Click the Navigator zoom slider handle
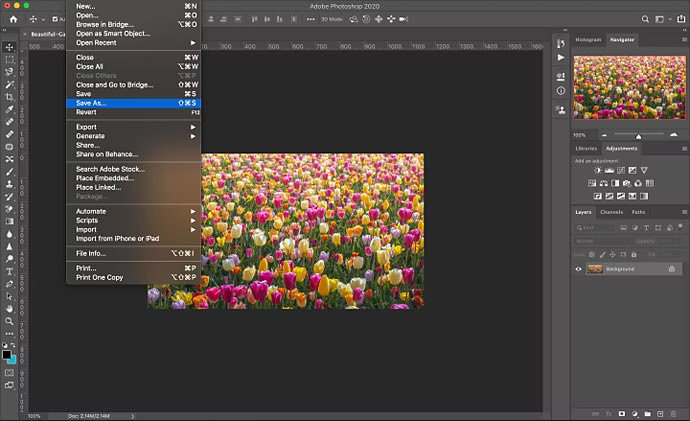 pos(638,135)
